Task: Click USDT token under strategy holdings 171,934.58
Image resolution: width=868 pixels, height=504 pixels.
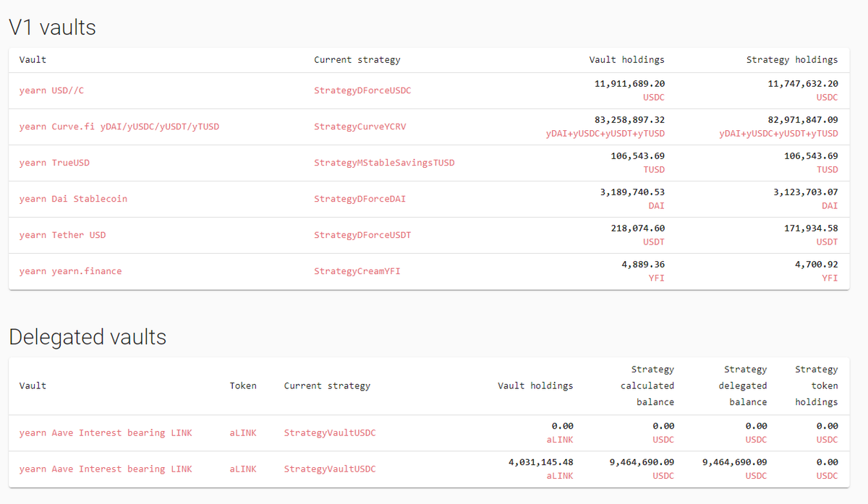Action: [x=827, y=242]
